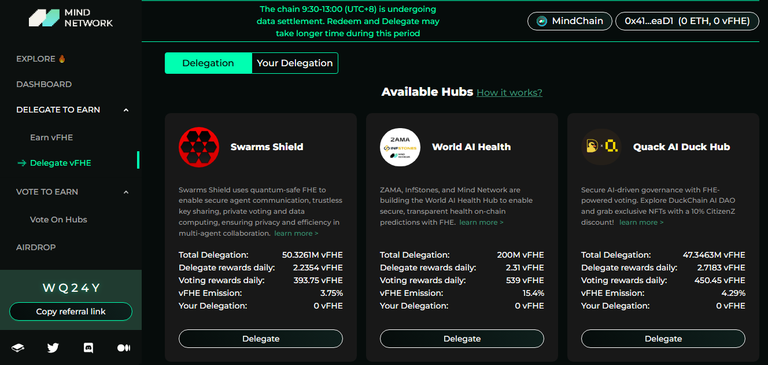Click the chain data settlement notice banner
Viewport: 768px width, 365px height.
(x=348, y=21)
